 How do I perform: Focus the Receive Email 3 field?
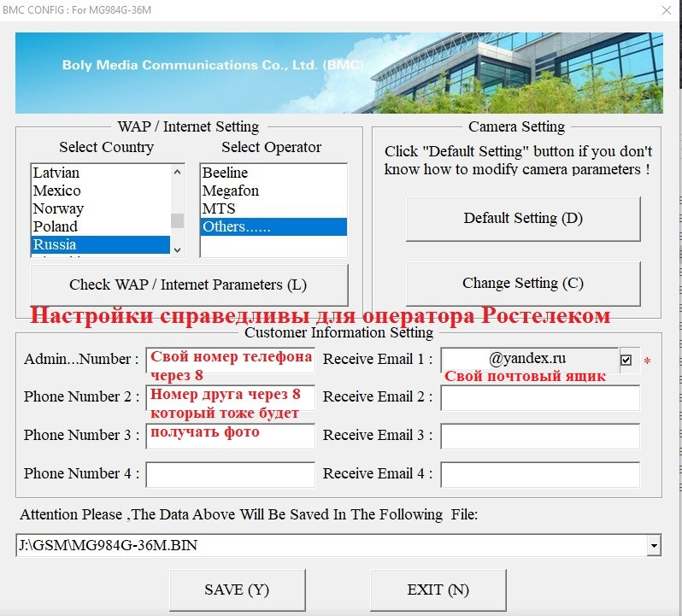click(540, 436)
